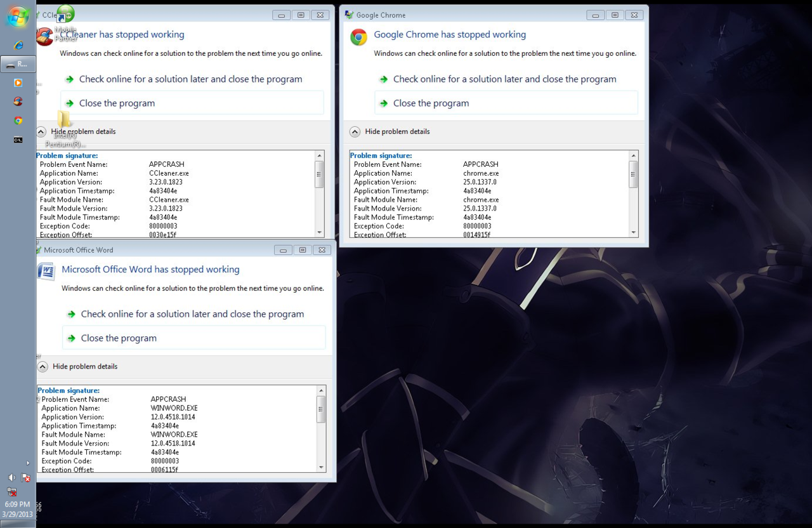Click scroll-down arrow in Chrome details box
Screen dimensions: 812x528
633,233
